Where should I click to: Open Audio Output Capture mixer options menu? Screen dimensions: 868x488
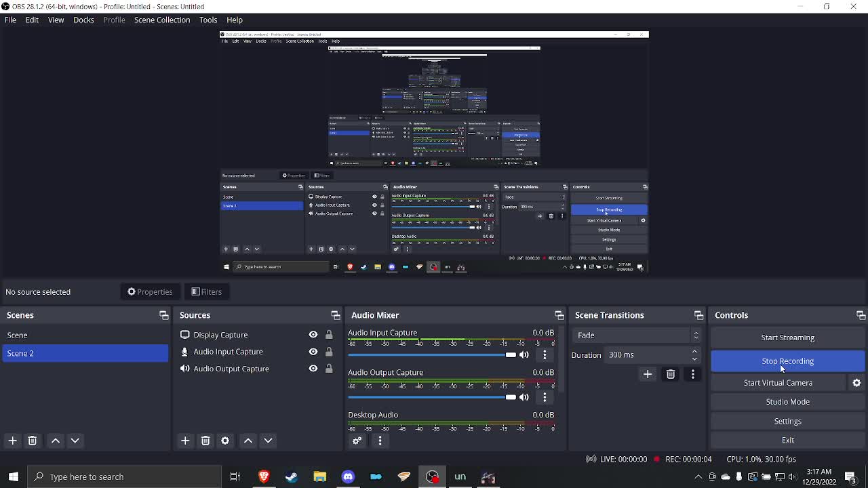coord(545,397)
